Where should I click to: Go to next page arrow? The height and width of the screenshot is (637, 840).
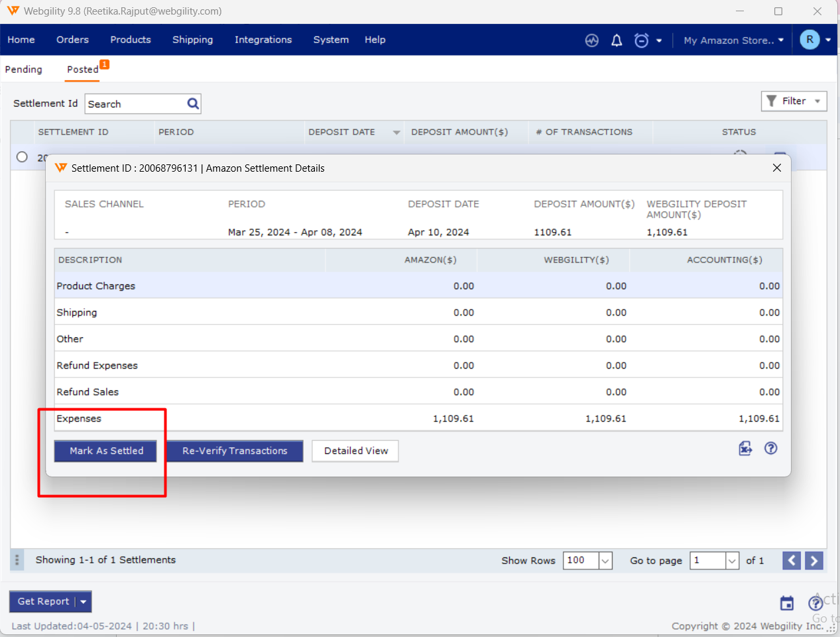814,561
